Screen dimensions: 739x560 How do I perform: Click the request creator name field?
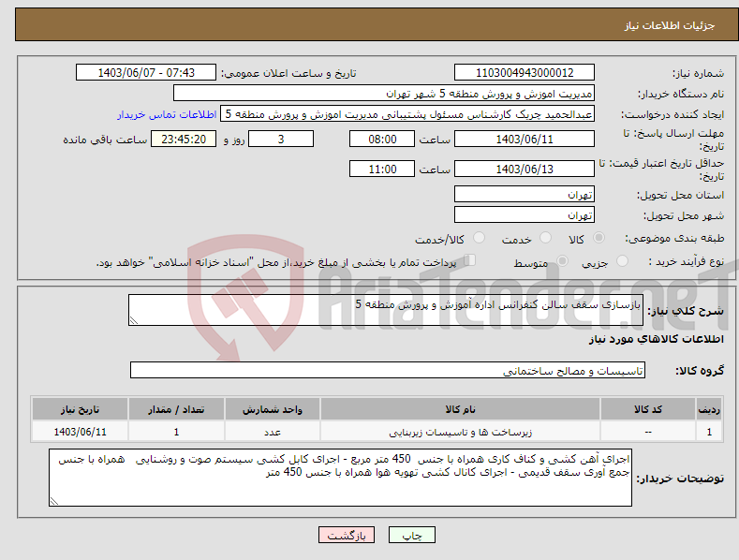click(407, 114)
